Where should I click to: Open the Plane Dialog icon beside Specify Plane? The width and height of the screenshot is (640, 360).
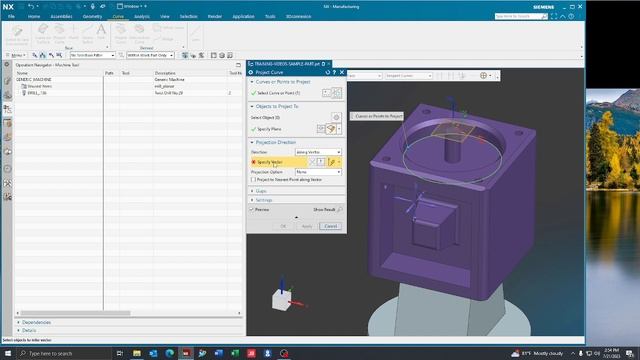tap(321, 129)
